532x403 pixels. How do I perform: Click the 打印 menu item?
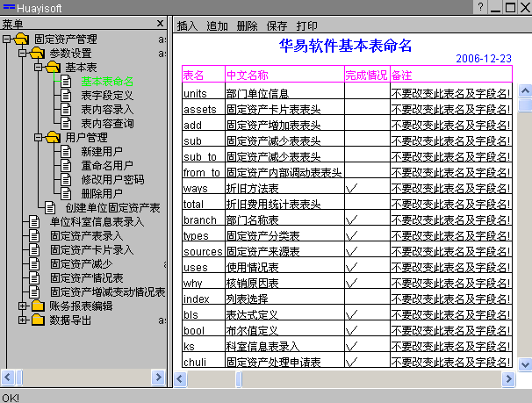[x=306, y=25]
